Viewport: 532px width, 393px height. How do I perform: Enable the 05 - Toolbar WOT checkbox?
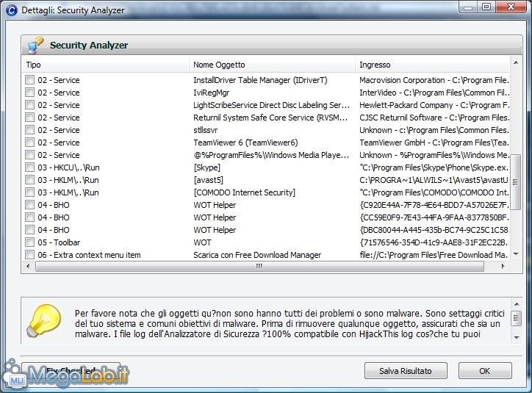pos(30,242)
